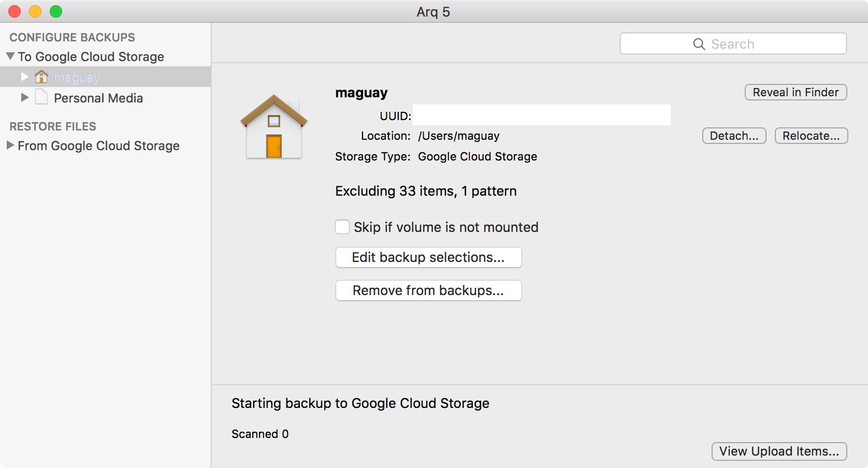Click the Scanned 0 status text
868x468 pixels.
pos(260,434)
